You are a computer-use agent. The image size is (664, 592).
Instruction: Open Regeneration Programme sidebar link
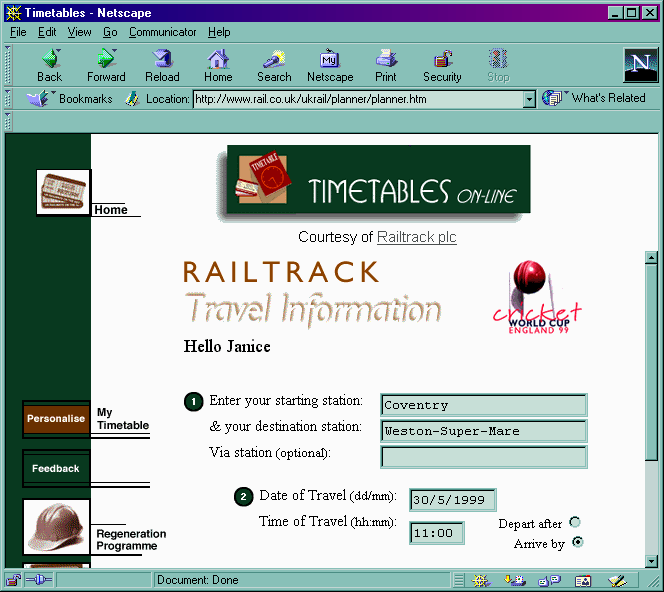coord(131,539)
